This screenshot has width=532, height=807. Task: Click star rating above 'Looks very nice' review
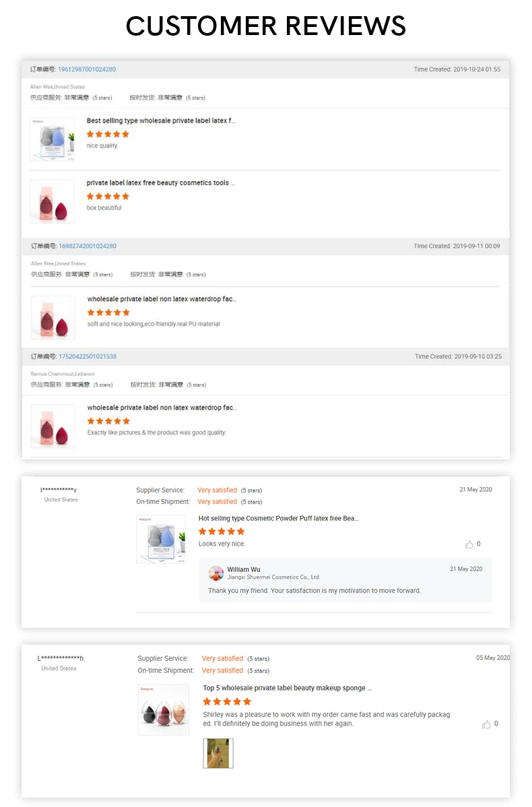click(222, 531)
